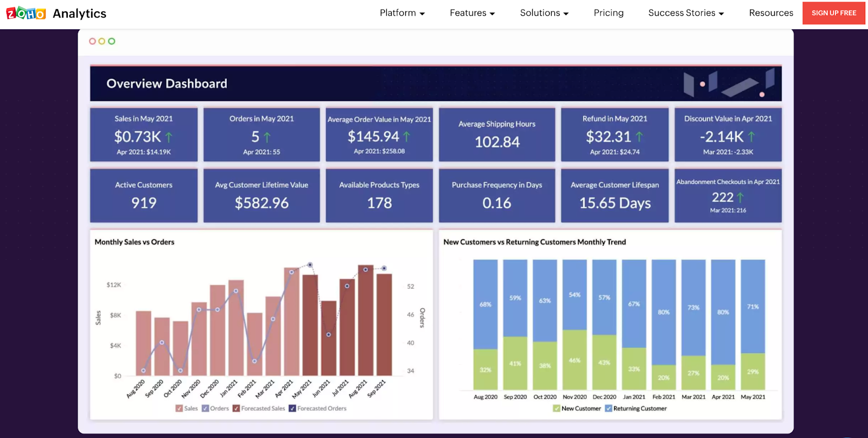Open the Features dropdown menu
This screenshot has width=868, height=438.
click(x=472, y=13)
